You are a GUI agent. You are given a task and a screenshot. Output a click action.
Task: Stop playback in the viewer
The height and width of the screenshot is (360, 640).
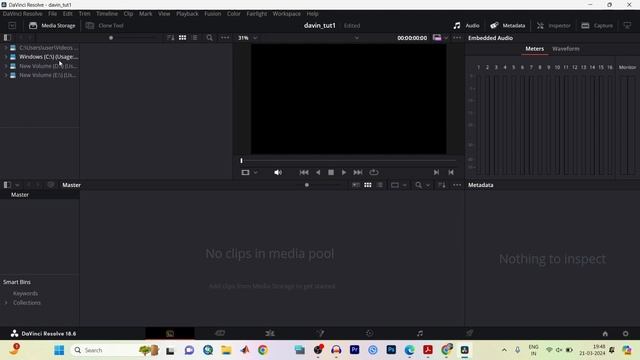pos(331,172)
